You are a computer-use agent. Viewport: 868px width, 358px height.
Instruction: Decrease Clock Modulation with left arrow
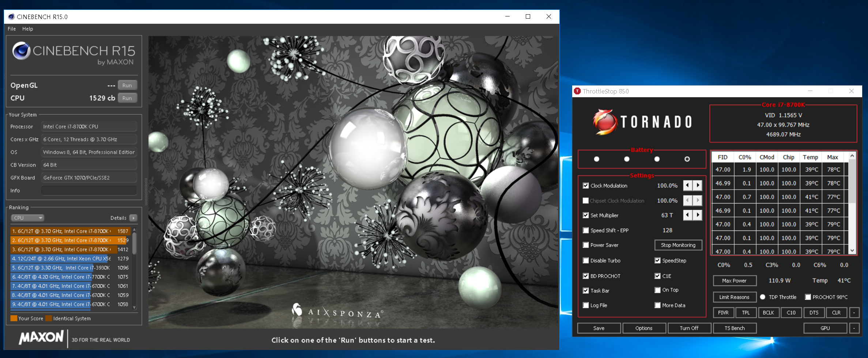point(688,185)
